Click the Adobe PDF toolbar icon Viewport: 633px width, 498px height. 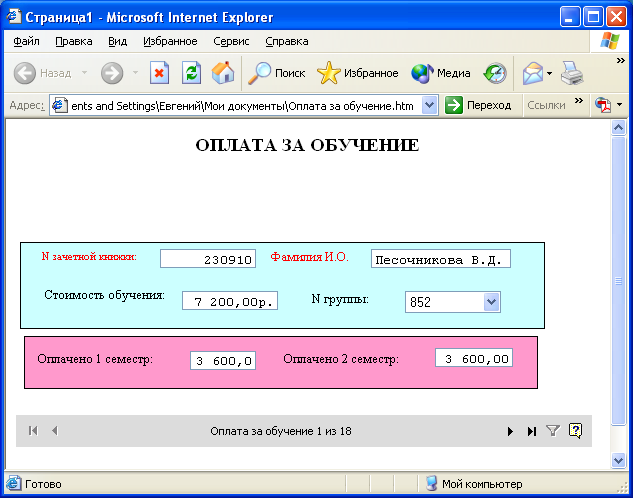click(x=603, y=105)
